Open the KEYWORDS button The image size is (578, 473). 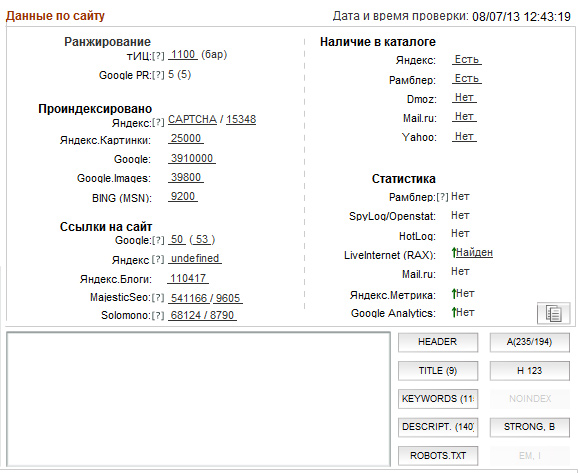pyautogui.click(x=438, y=399)
